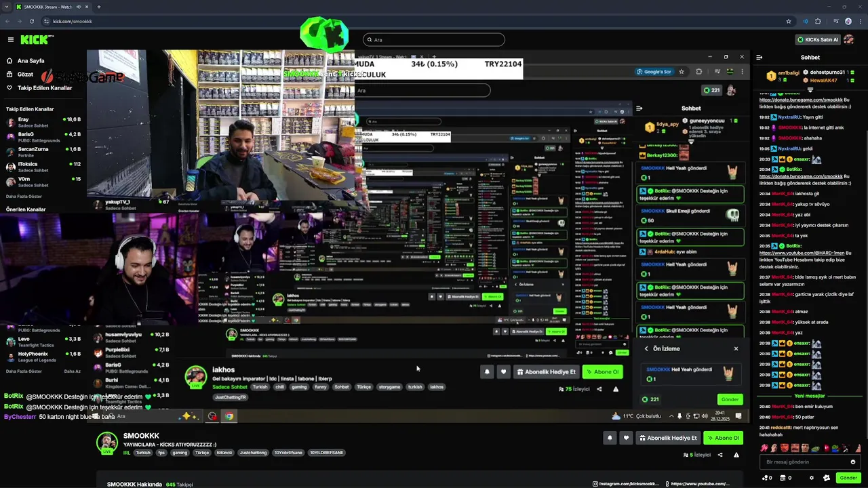Image resolution: width=868 pixels, height=488 pixels.
Task: Open the emoji picker in chat input
Action: pos(853,462)
